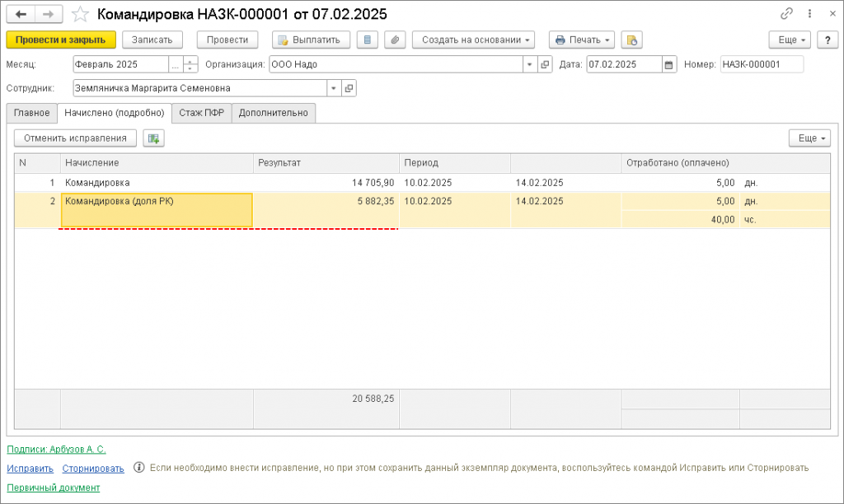Switch to the Главное tab
844x504 pixels.
coord(32,113)
